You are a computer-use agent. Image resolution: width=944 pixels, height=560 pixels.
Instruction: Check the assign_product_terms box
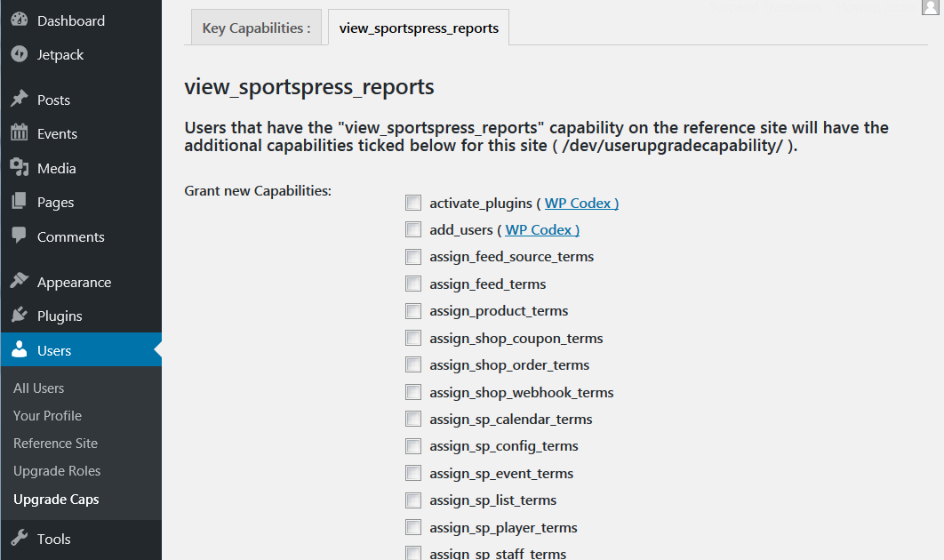pyautogui.click(x=413, y=311)
